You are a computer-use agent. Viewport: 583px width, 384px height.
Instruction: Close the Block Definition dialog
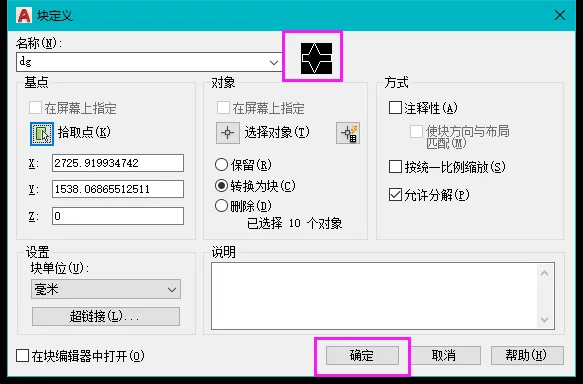pyautogui.click(x=560, y=15)
